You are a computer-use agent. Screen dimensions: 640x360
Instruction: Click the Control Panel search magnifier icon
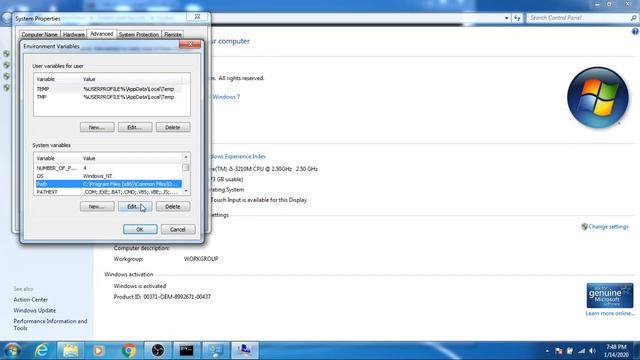[x=633, y=18]
